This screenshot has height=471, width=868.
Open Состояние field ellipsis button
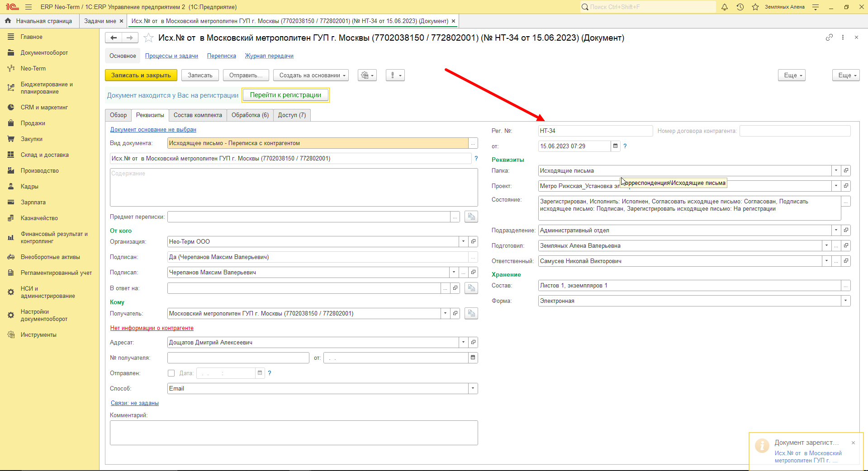[x=846, y=201]
